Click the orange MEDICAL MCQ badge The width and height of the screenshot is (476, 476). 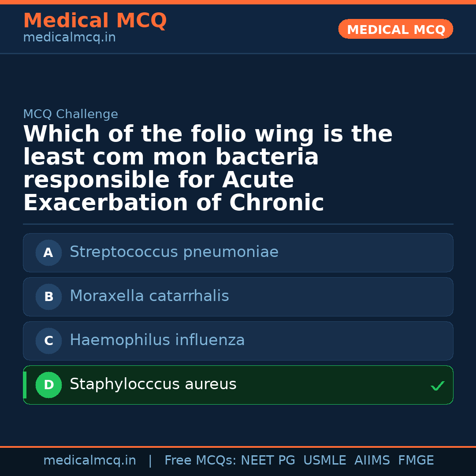pyautogui.click(x=395, y=29)
